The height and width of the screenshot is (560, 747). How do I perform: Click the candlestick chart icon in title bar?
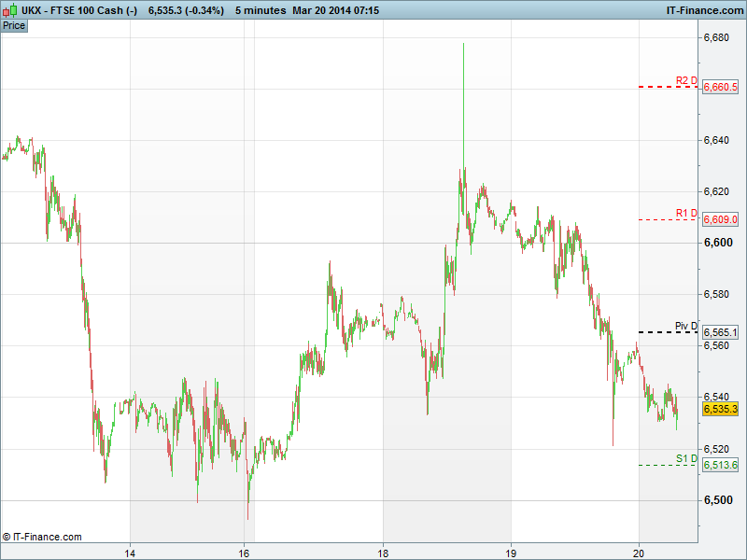[x=10, y=10]
